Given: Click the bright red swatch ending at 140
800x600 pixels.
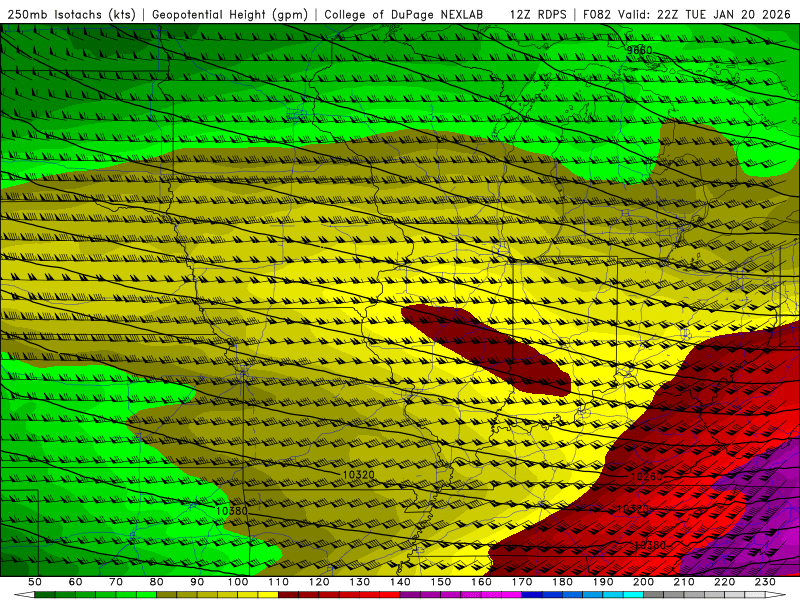Looking at the screenshot, I should point(390,595).
